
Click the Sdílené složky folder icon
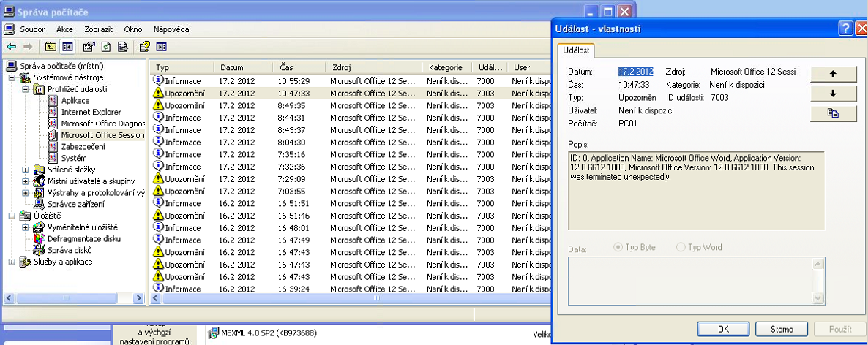tap(40, 170)
